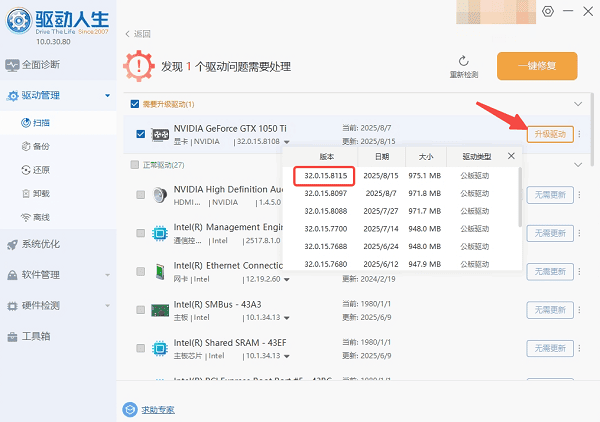The width and height of the screenshot is (600, 422).
Task: Open more options for NVIDIA GeForce GTX 1050 Ti
Action: click(x=579, y=135)
